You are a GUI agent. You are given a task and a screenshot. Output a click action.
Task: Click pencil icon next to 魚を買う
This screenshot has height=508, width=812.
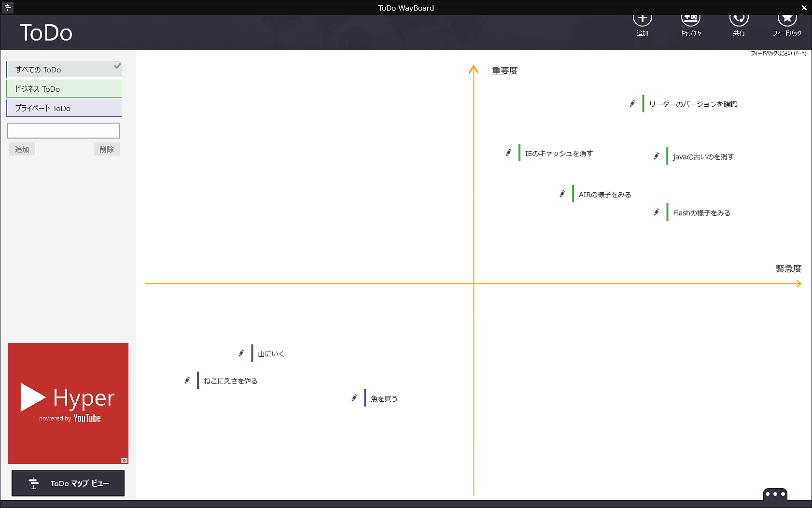354,397
